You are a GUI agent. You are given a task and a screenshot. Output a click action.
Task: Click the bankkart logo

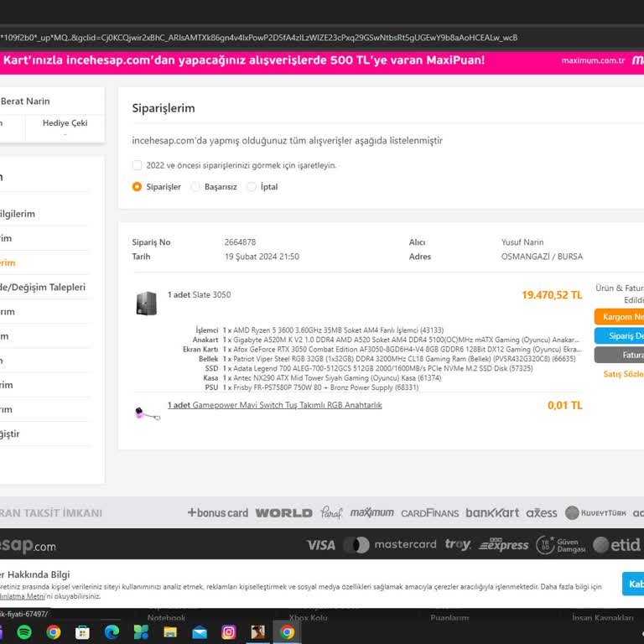(492, 512)
